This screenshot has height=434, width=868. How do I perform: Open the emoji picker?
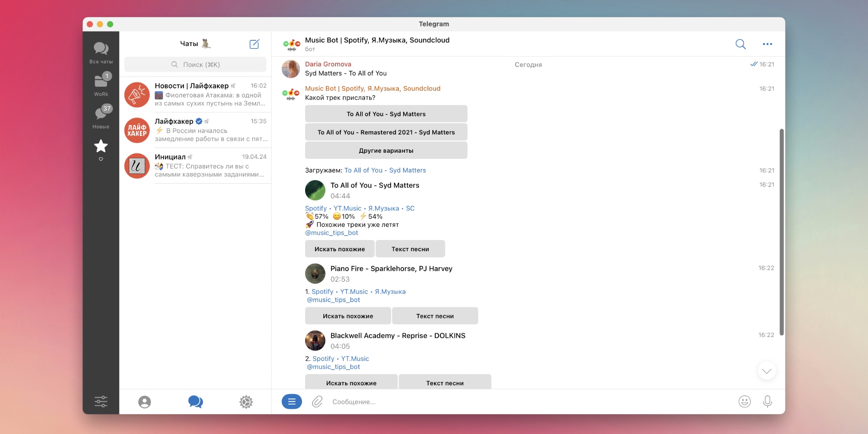pyautogui.click(x=745, y=402)
